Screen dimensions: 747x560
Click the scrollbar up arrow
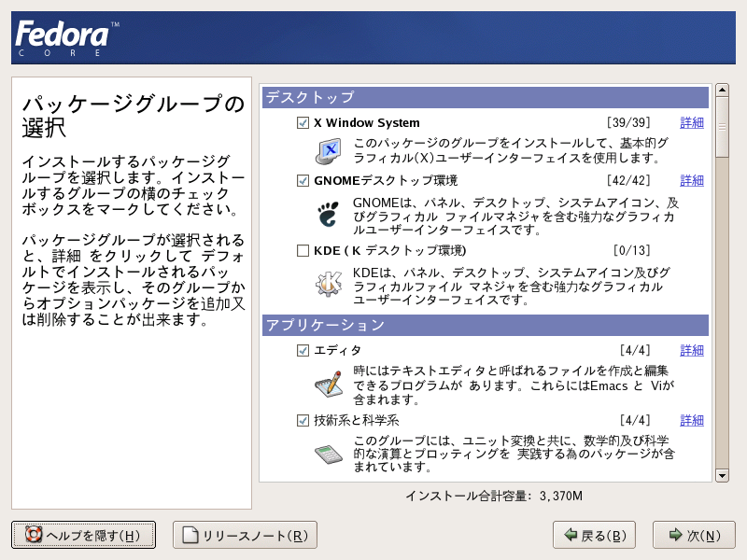722,90
